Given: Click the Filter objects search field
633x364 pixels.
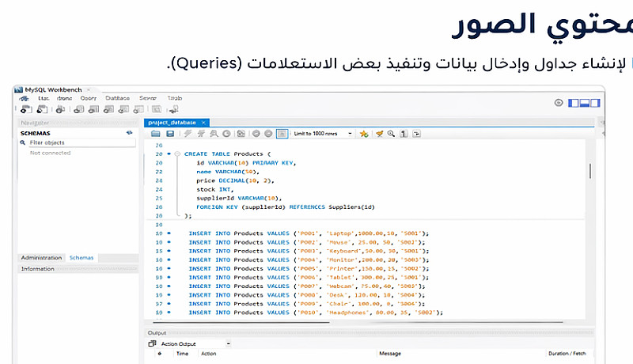Looking at the screenshot, I should pyautogui.click(x=82, y=142).
